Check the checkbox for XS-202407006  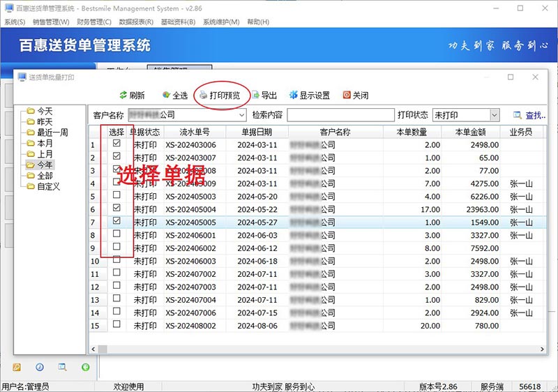[116, 311]
